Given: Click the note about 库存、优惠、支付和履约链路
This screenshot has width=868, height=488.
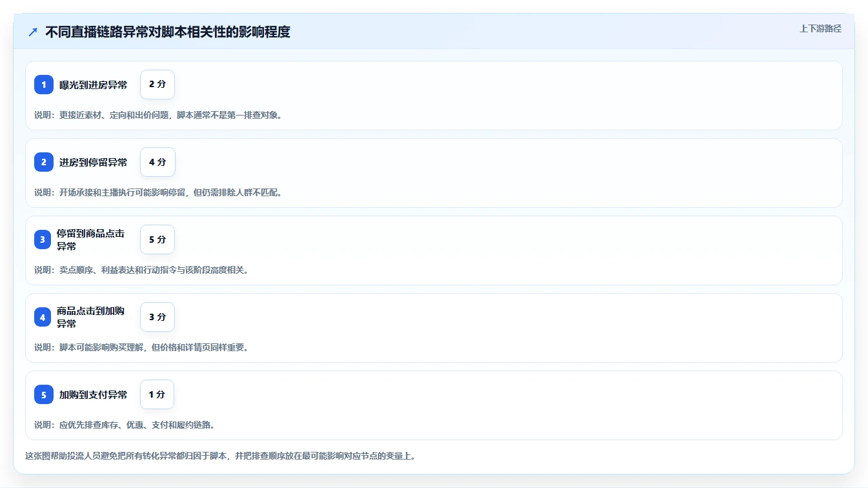Looking at the screenshot, I should pos(125,425).
